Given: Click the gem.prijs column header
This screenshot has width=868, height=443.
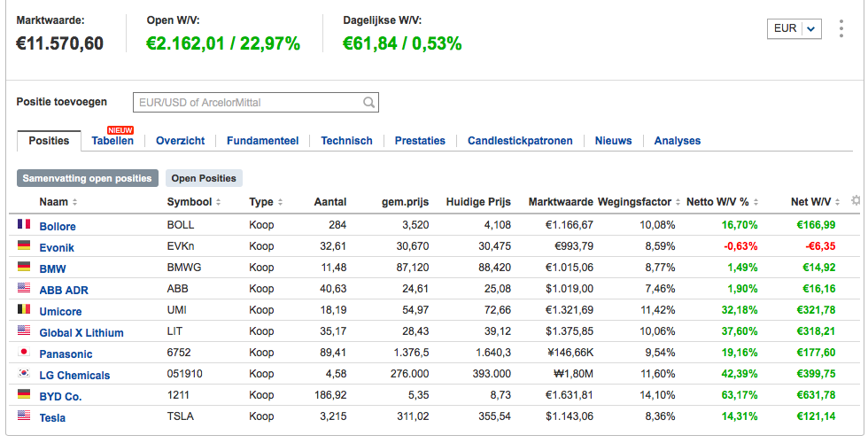Looking at the screenshot, I should tap(406, 202).
